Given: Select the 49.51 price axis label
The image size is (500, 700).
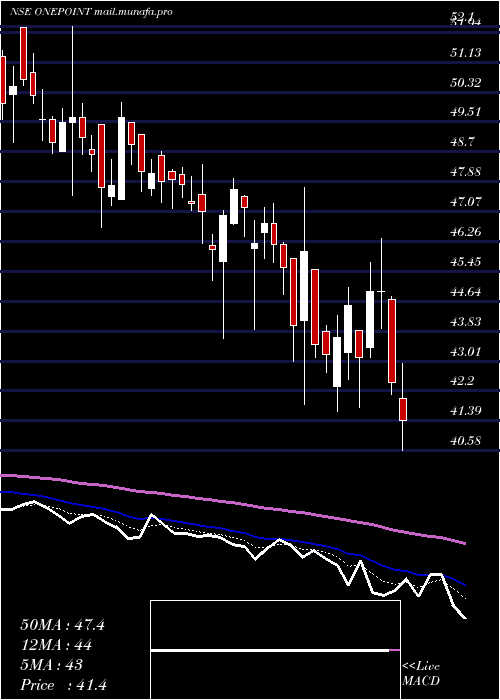Looking at the screenshot, I should point(466,112).
